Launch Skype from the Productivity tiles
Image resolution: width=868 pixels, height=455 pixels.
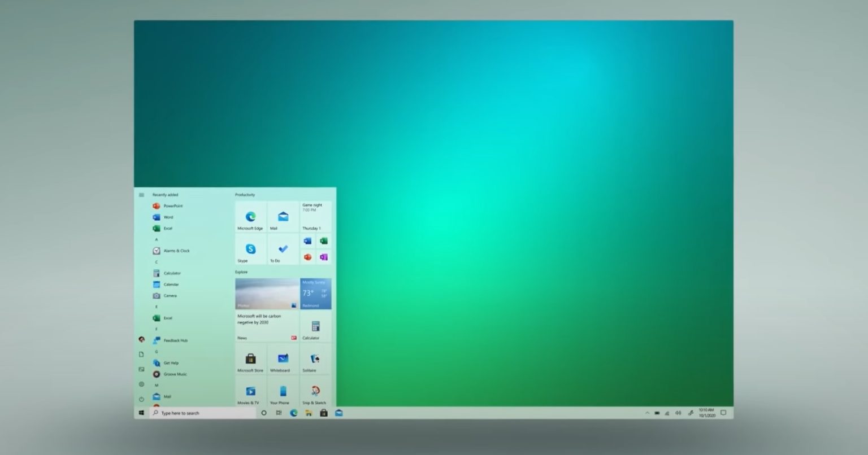(250, 249)
